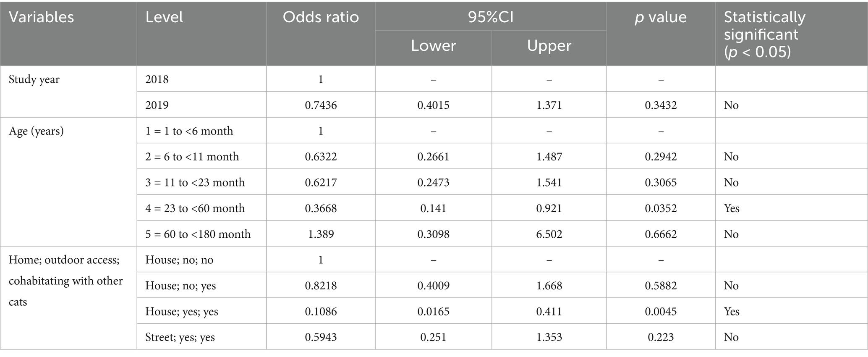Click the 'Variables' column header
Image resolution: width=868 pixels, height=357 pixels.
click(41, 17)
